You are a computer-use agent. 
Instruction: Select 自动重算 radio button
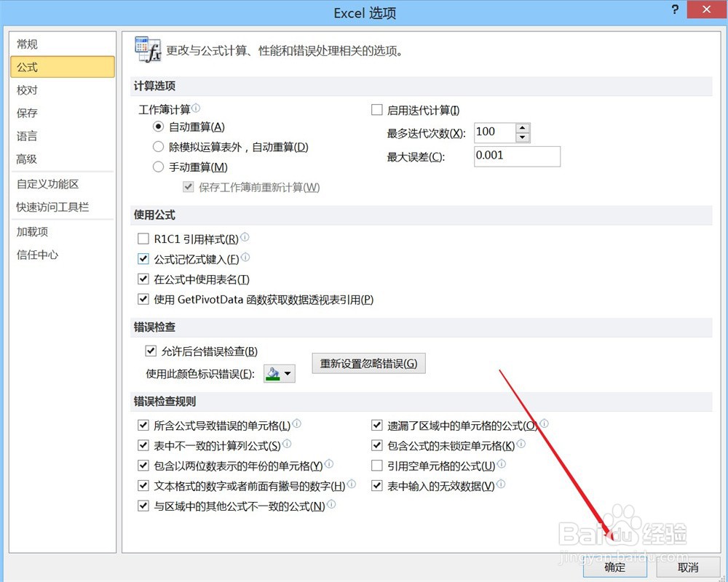tap(158, 127)
